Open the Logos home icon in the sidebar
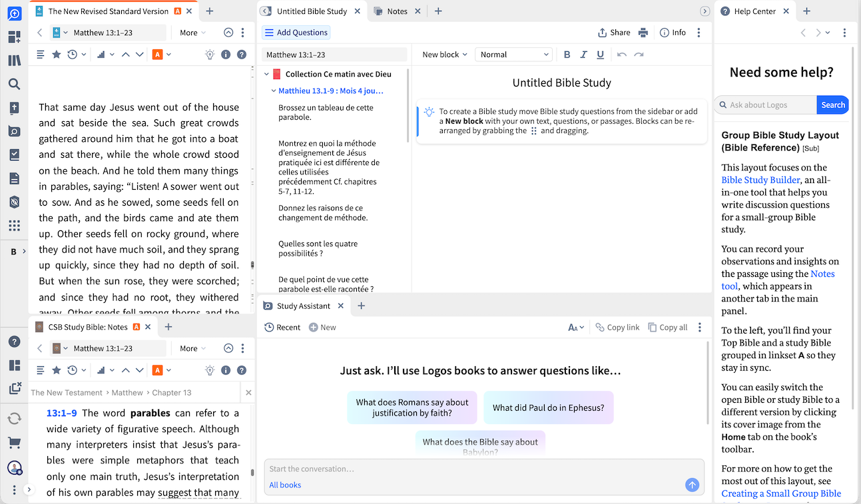Screen dimensions: 861x504 (14, 13)
